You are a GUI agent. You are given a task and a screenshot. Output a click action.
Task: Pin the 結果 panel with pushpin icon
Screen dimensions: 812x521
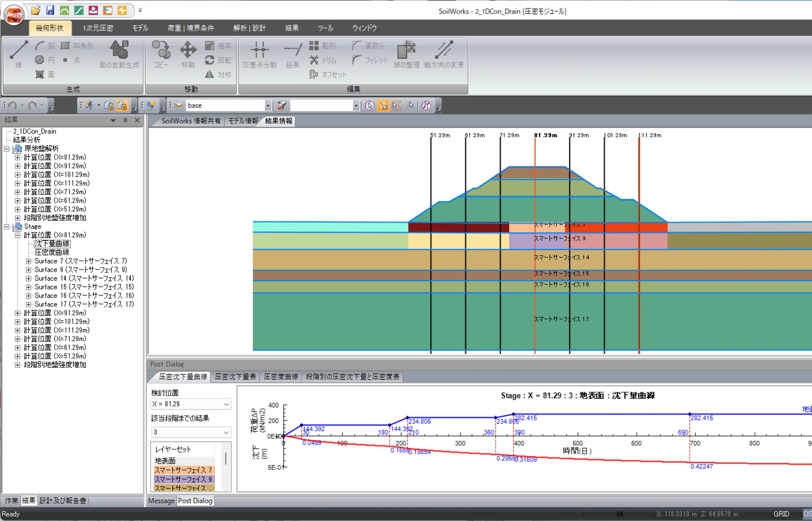(125, 120)
